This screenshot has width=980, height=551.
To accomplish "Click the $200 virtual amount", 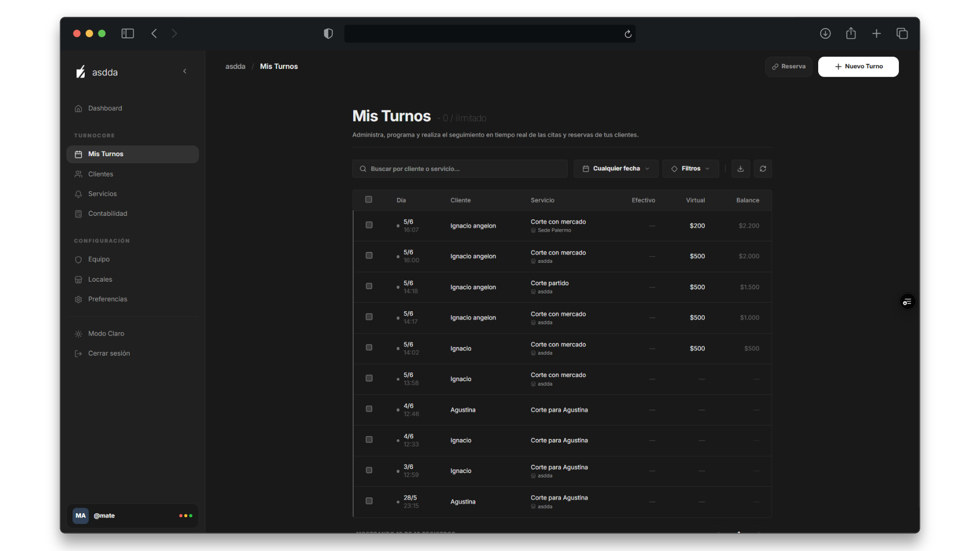I will click(697, 226).
